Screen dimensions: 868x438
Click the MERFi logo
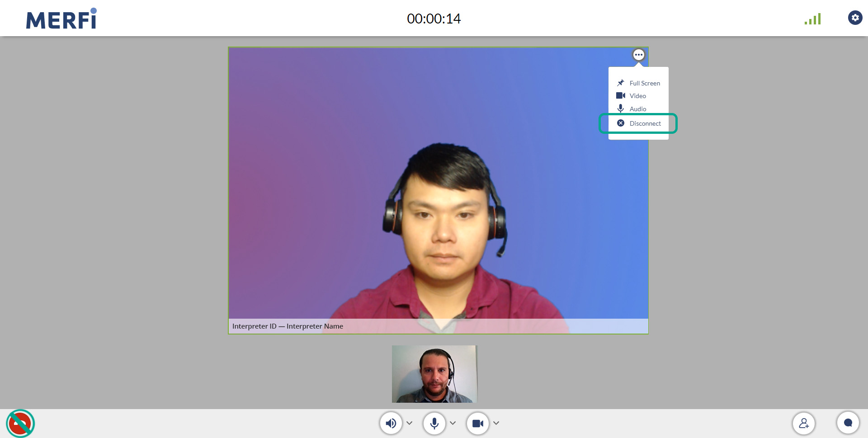(x=61, y=19)
